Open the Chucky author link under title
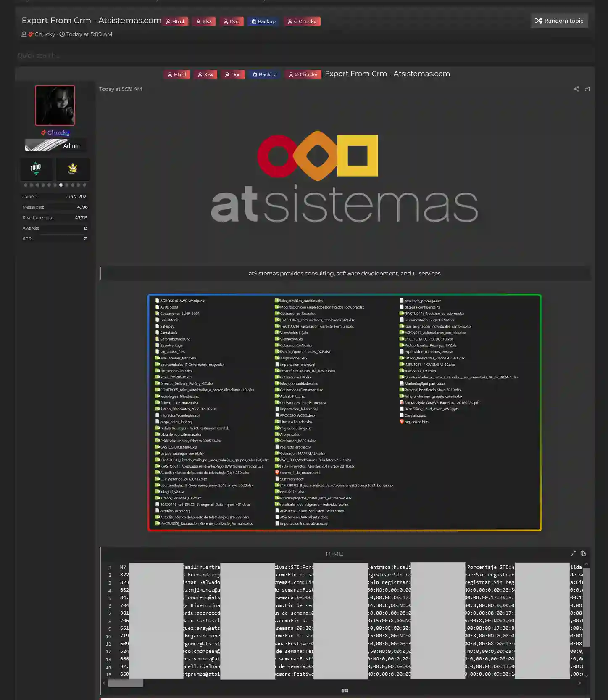The width and height of the screenshot is (608, 700). tap(45, 34)
